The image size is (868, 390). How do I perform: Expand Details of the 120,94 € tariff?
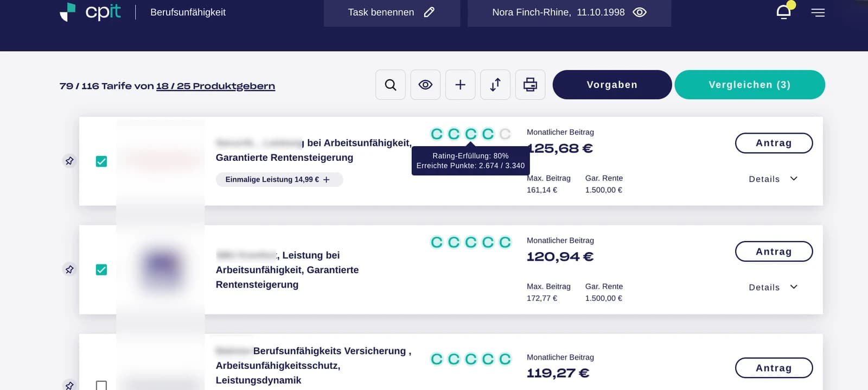coord(773,287)
